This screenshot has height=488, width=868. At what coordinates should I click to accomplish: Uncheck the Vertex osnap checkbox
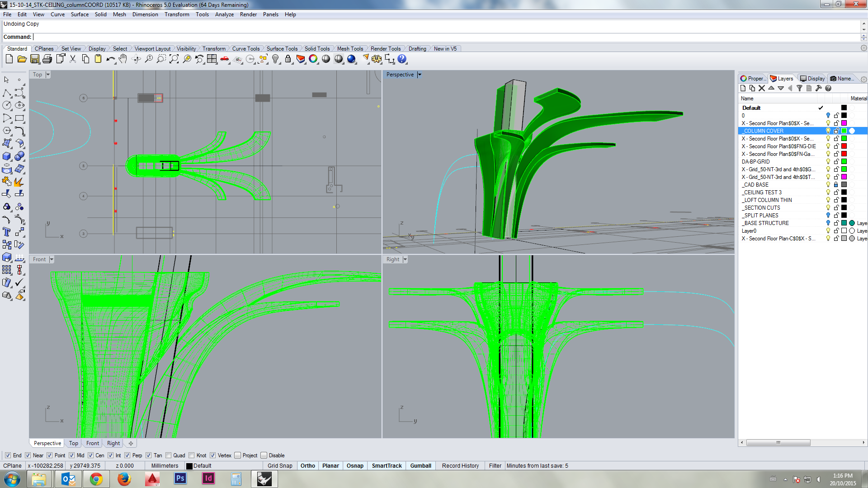click(x=212, y=455)
